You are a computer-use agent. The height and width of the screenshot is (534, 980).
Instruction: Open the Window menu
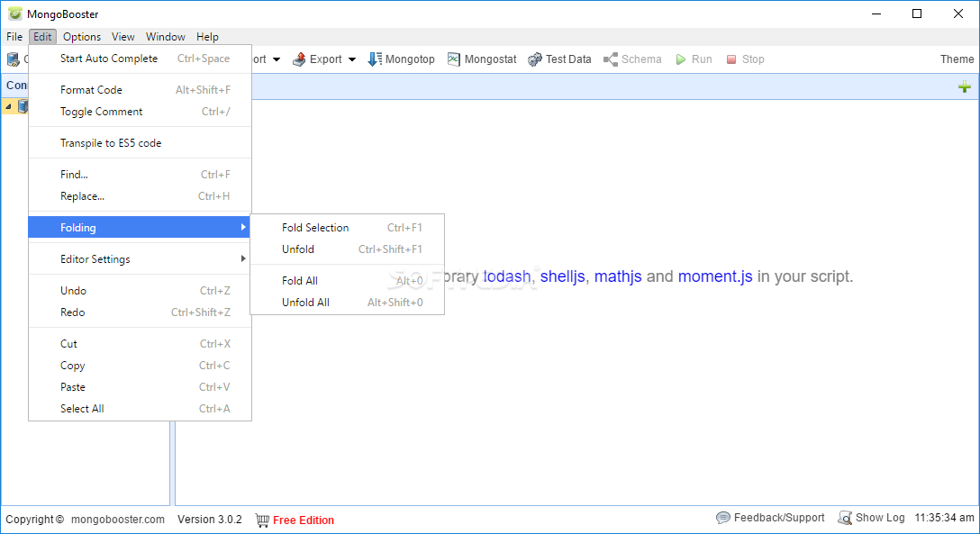click(166, 37)
